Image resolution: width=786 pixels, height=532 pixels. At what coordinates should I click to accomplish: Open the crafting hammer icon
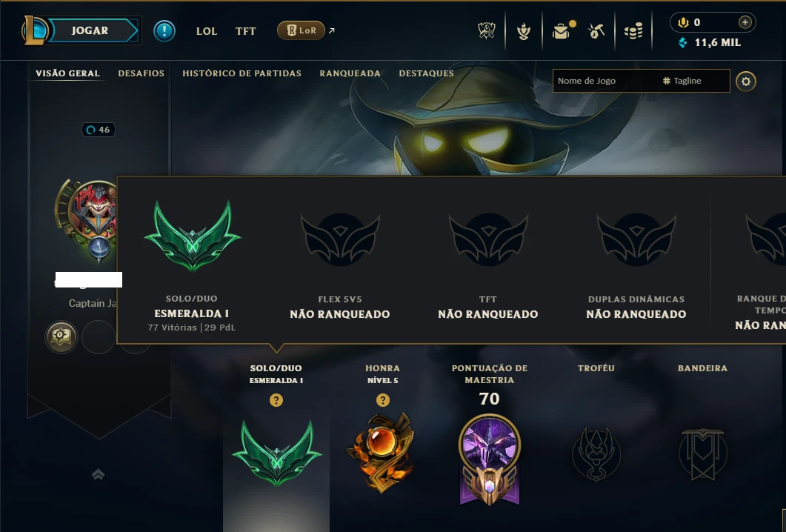click(x=596, y=32)
